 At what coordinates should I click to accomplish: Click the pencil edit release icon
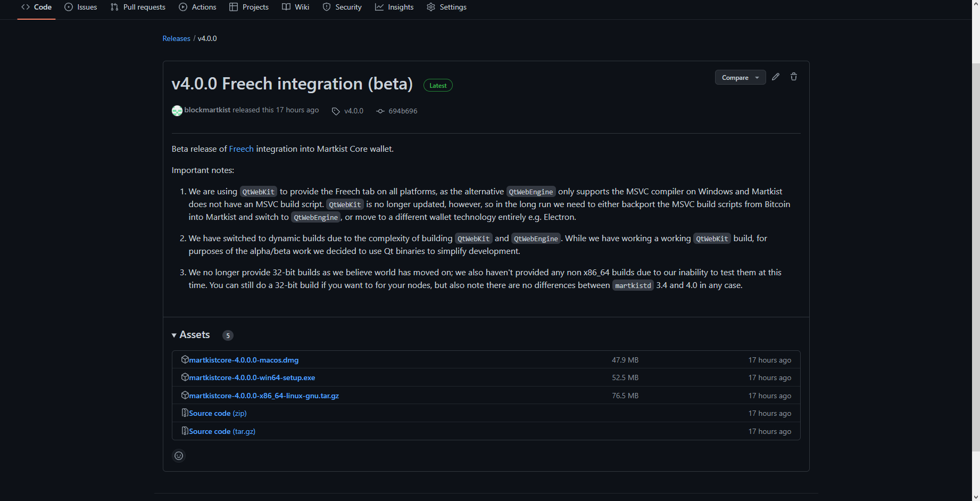pyautogui.click(x=776, y=77)
